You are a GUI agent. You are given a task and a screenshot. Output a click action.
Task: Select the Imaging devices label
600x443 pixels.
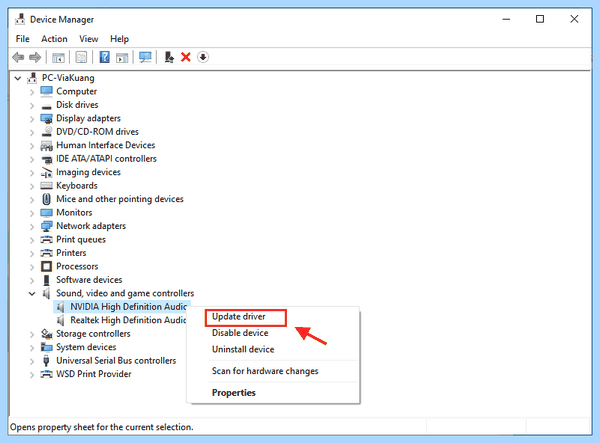(88, 172)
